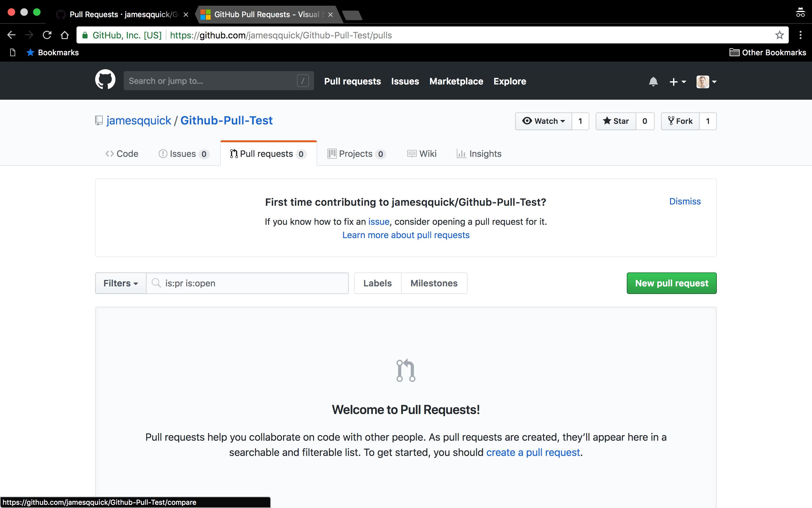Expand the Filters dropdown
The image size is (812, 508).
[x=121, y=283]
